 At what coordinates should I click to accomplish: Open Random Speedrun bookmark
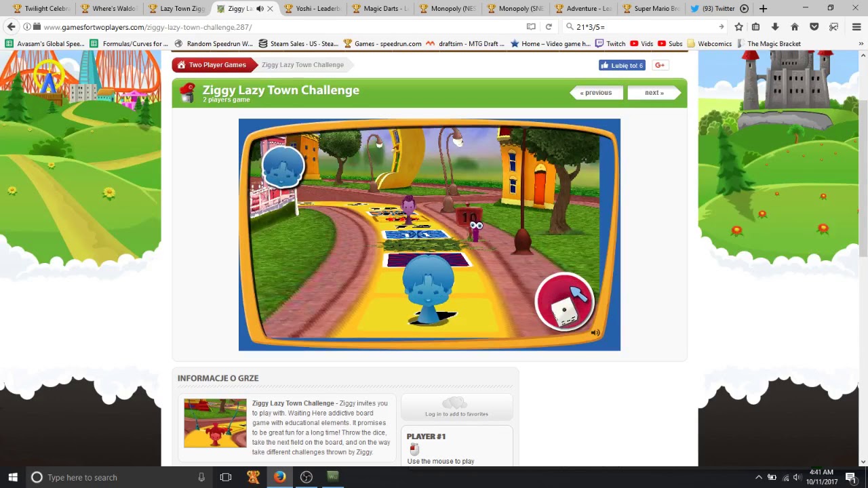pyautogui.click(x=214, y=43)
